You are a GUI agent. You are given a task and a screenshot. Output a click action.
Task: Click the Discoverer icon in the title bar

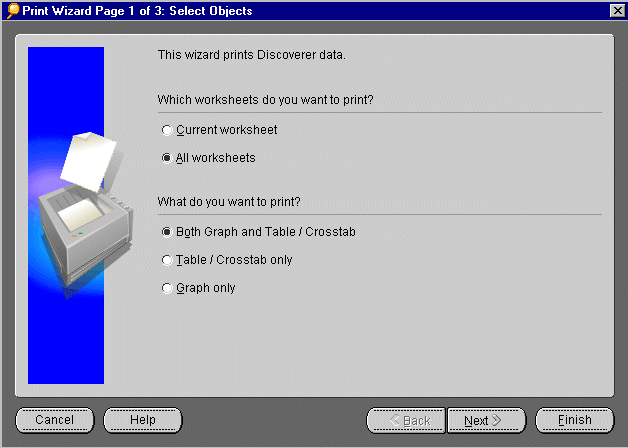point(11,10)
